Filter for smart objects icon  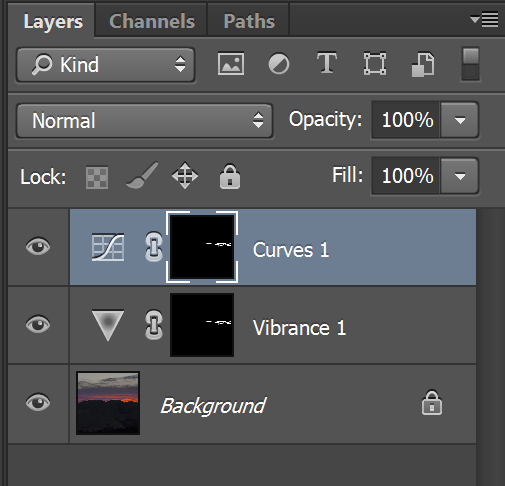pyautogui.click(x=423, y=64)
